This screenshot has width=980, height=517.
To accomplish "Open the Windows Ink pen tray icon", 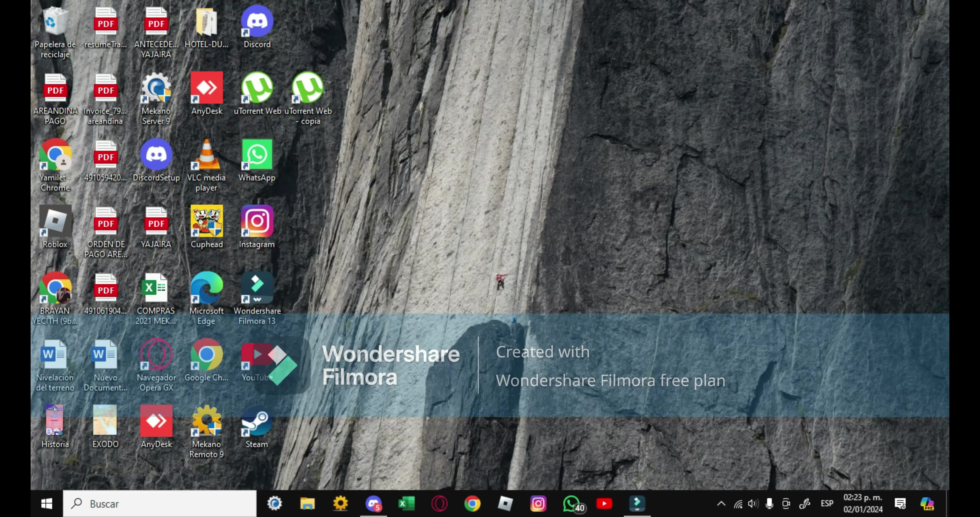I will 805,504.
